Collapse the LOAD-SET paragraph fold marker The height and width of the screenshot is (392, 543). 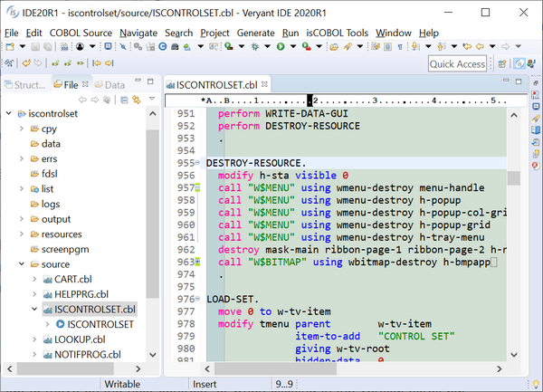(x=198, y=300)
